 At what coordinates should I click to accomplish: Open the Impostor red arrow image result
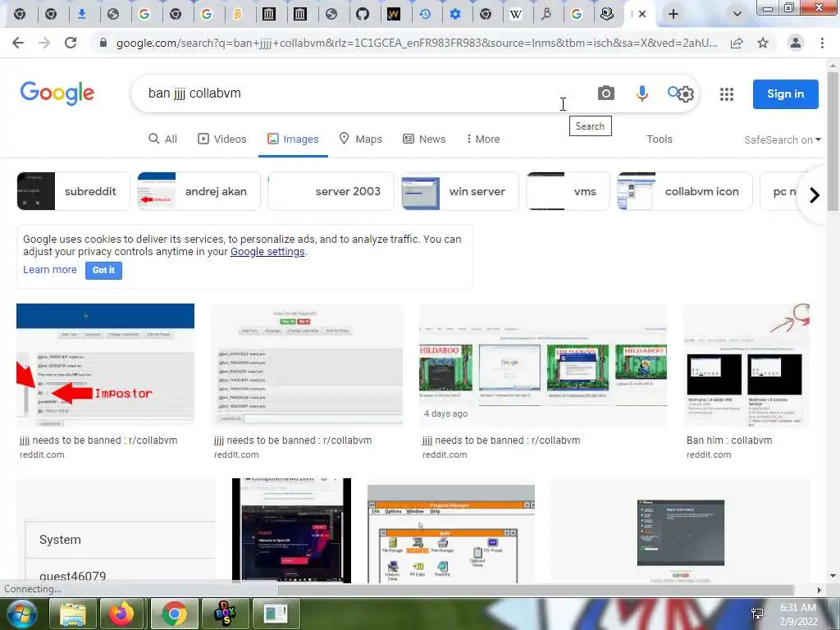(x=106, y=365)
